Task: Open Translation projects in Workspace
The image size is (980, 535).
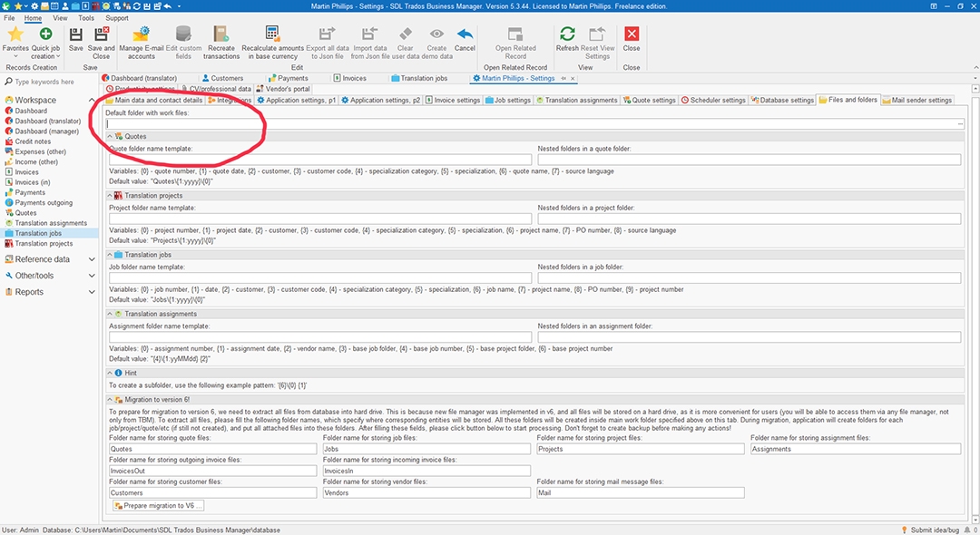Action: click(44, 243)
